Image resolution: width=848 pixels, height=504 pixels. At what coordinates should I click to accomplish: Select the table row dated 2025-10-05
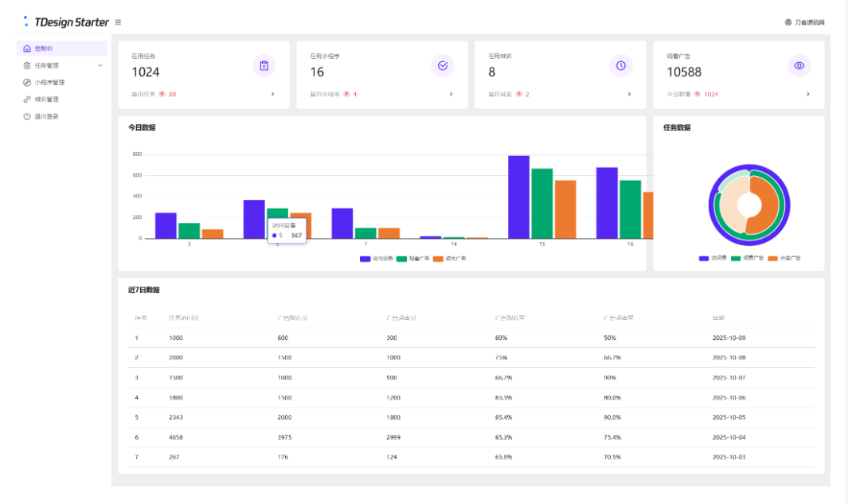(x=466, y=417)
